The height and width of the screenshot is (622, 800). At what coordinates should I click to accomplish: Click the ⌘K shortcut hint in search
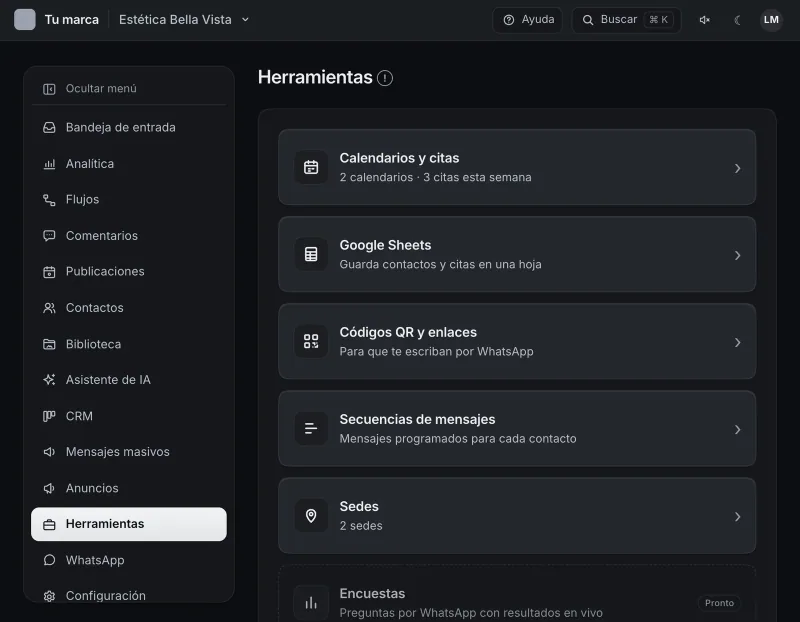coord(658,20)
